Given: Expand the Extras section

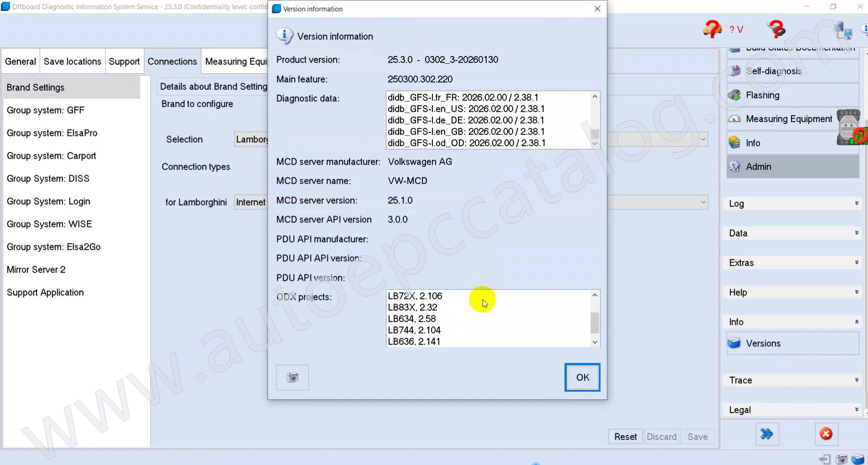Looking at the screenshot, I should coord(792,263).
